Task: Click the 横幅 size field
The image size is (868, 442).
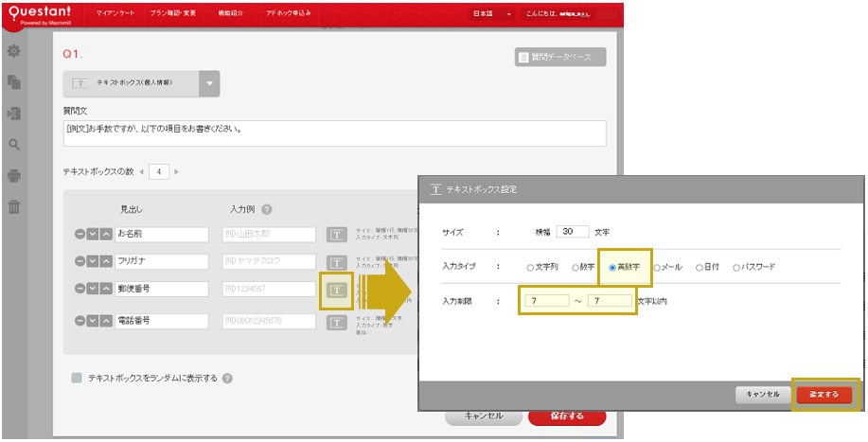Action: coord(573,232)
